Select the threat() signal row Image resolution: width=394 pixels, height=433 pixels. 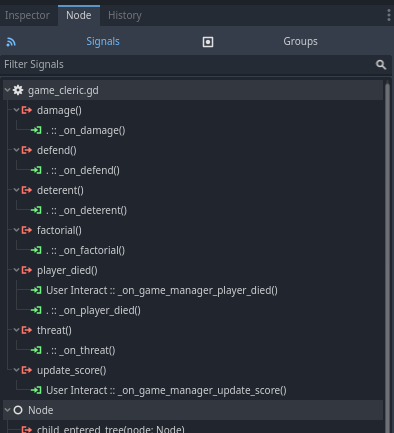click(193, 330)
